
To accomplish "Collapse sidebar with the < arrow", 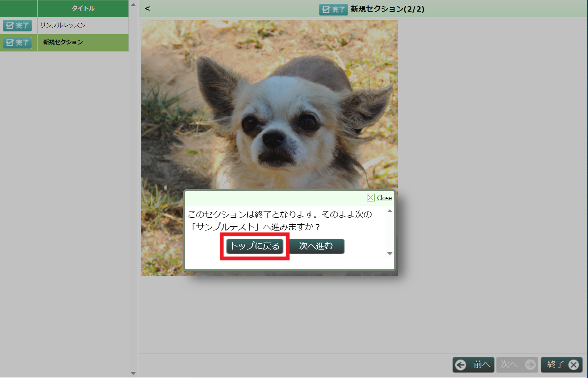I will click(147, 9).
